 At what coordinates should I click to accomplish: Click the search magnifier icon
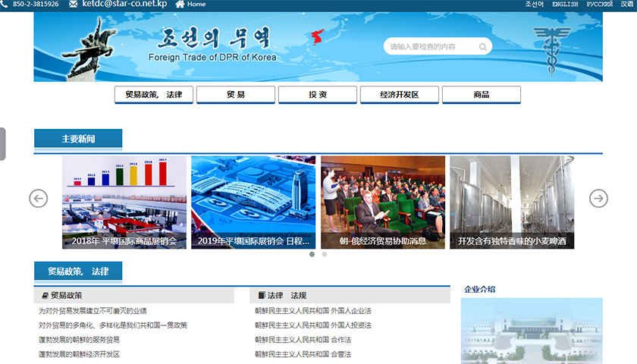482,47
